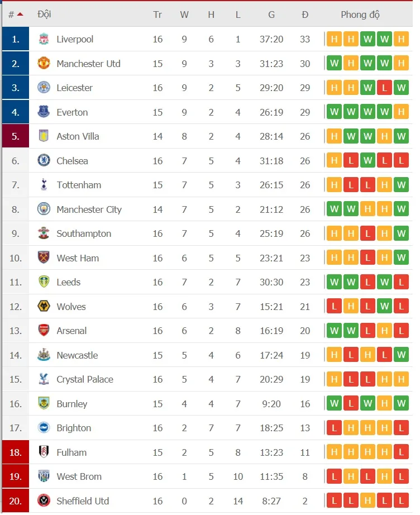Viewport: 420px width, 515px height.
Task: Click the Newcastle club badge icon
Action: [x=44, y=355]
